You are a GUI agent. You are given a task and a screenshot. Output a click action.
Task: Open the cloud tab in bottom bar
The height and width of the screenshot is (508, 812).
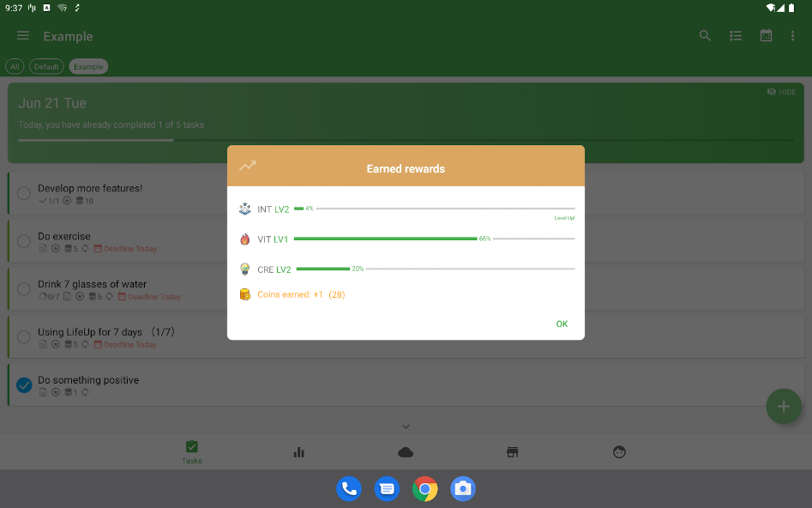tap(406, 452)
